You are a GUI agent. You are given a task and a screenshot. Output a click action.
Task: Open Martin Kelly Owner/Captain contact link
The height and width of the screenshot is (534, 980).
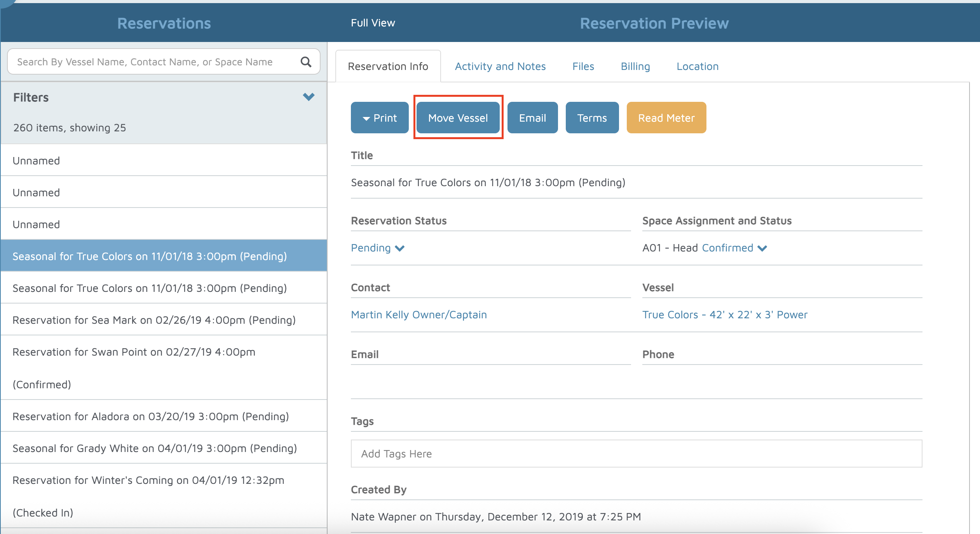coord(419,315)
